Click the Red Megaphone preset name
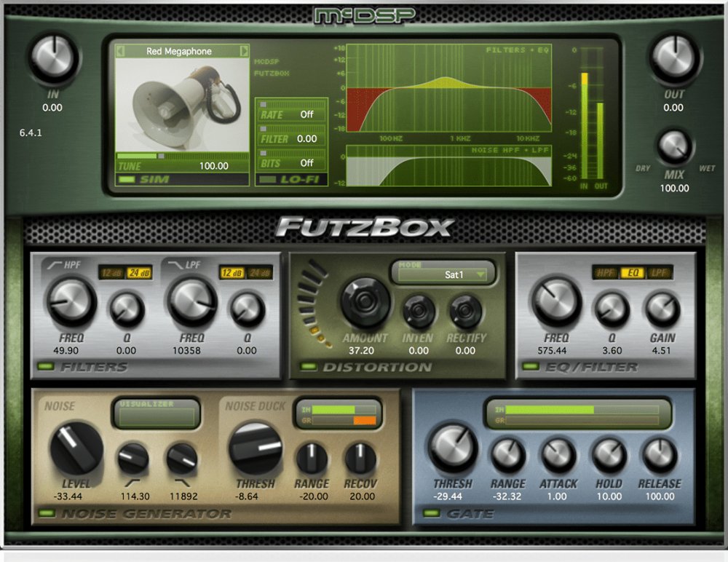 [x=179, y=51]
